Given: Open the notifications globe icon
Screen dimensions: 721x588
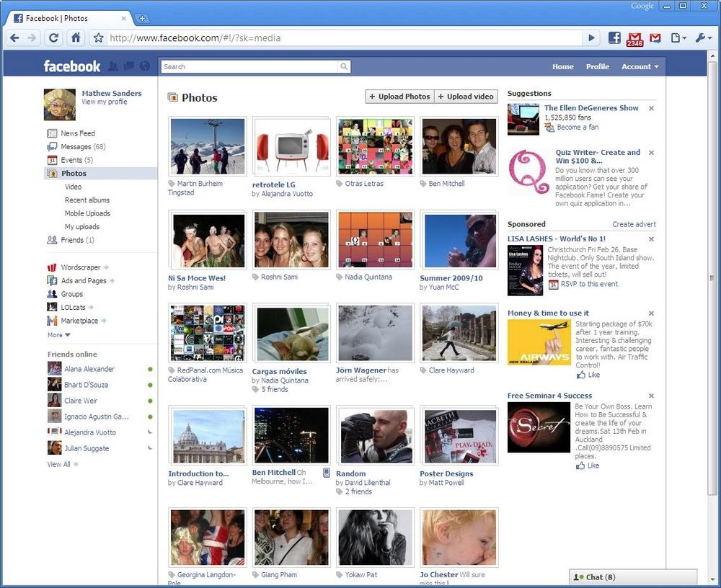Looking at the screenshot, I should click(x=145, y=66).
